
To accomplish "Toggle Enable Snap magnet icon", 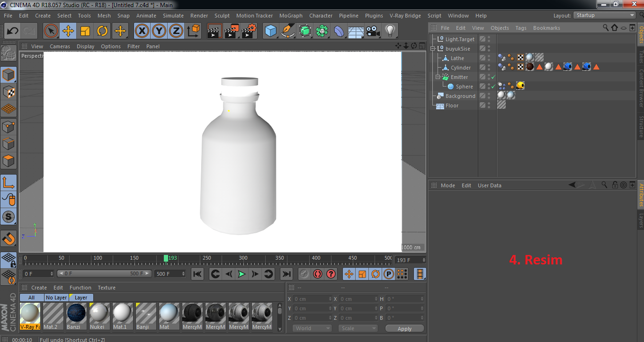I will [x=9, y=239].
